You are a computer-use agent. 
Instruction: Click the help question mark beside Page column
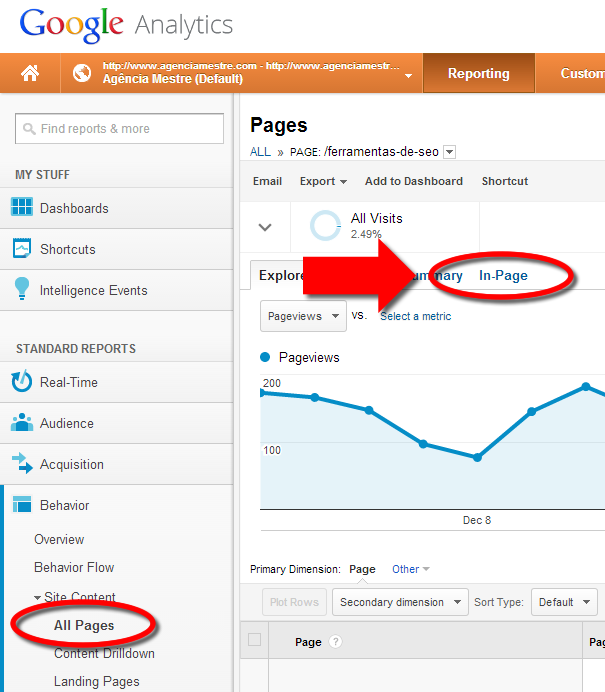point(335,642)
